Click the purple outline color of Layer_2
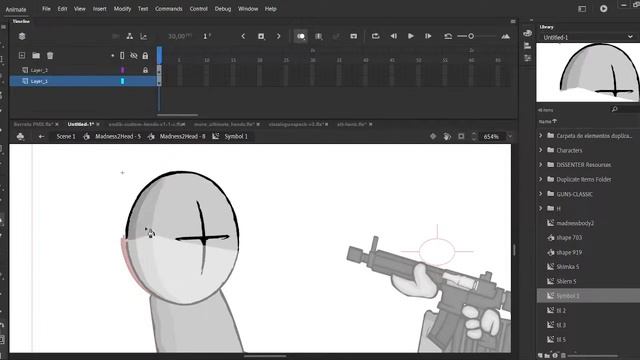The image size is (640, 360). 122,70
